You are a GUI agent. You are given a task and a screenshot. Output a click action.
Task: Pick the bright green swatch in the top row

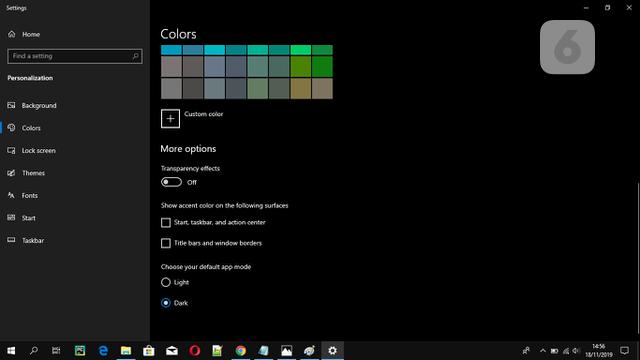coord(301,50)
